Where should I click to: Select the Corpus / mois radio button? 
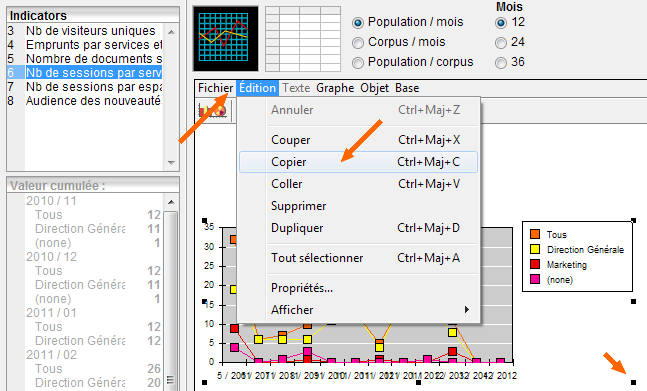(x=358, y=42)
